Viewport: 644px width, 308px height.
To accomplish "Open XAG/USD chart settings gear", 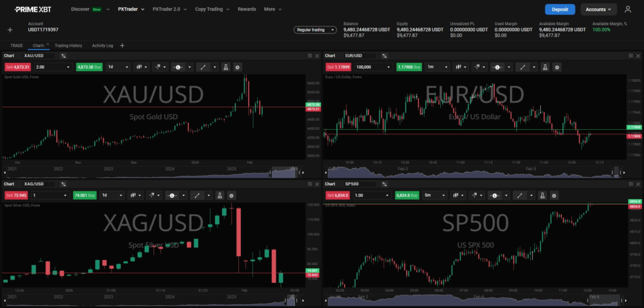I will coord(231,196).
